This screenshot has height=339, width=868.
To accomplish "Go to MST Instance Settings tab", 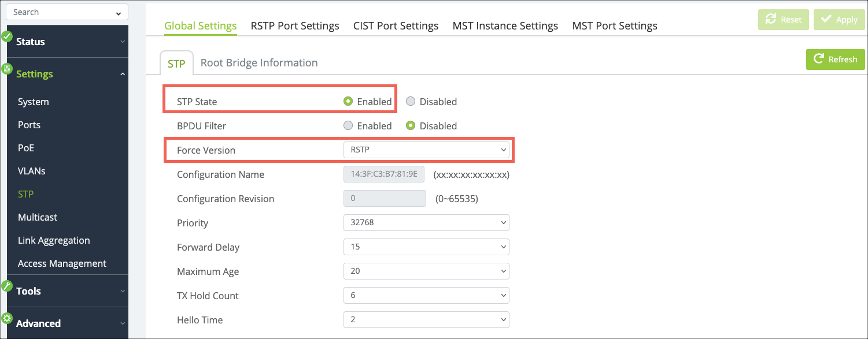I will [x=505, y=26].
